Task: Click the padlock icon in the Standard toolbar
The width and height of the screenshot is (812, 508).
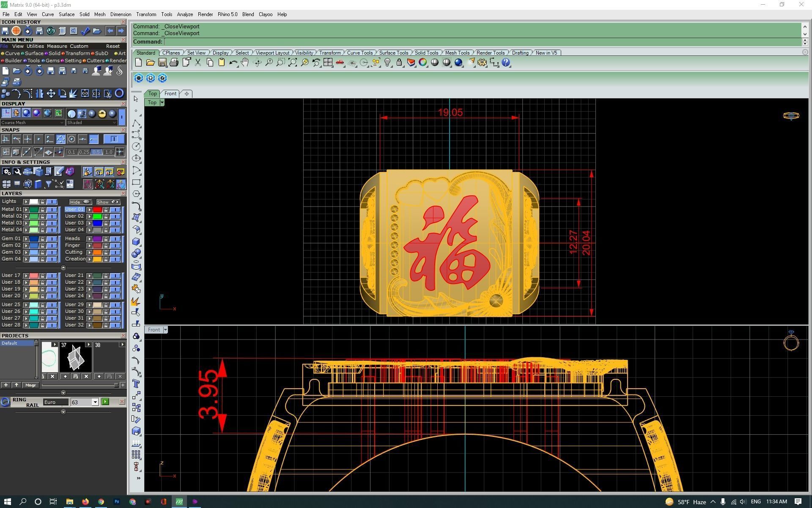Action: tap(399, 63)
